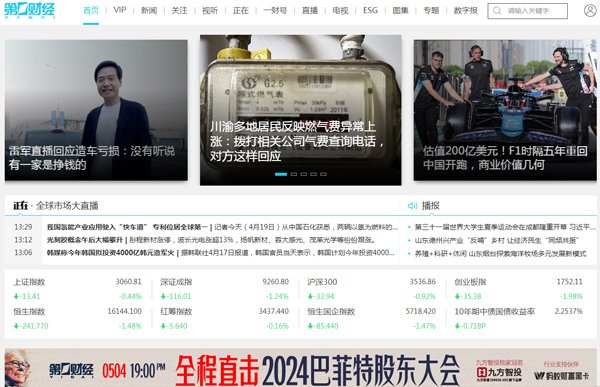Image resolution: width=600 pixels, height=387 pixels.
Task: Open the F1 China race article thumbnail
Action: tap(505, 110)
